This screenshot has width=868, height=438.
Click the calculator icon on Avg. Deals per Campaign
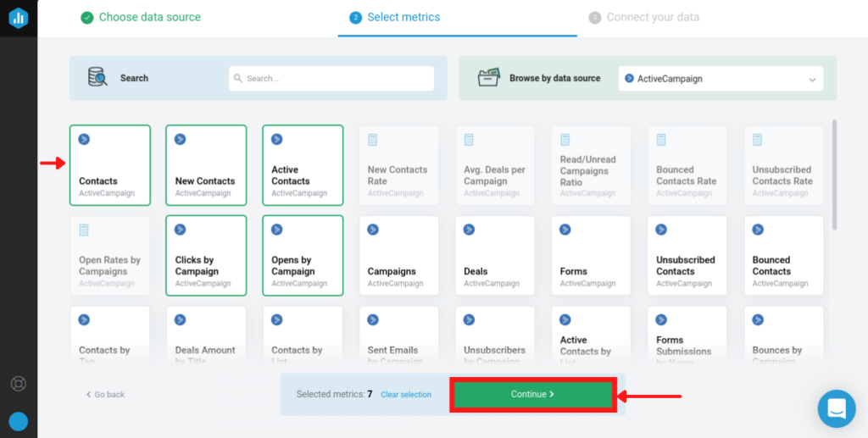(469, 140)
